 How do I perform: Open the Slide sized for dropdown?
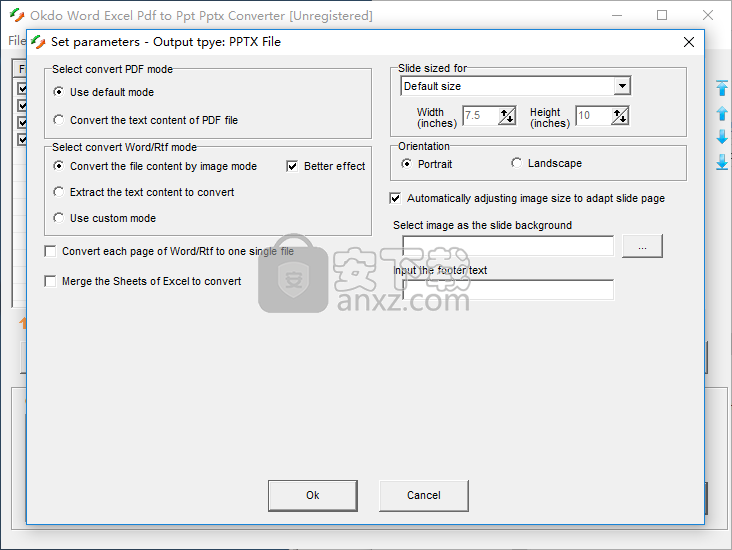(622, 86)
